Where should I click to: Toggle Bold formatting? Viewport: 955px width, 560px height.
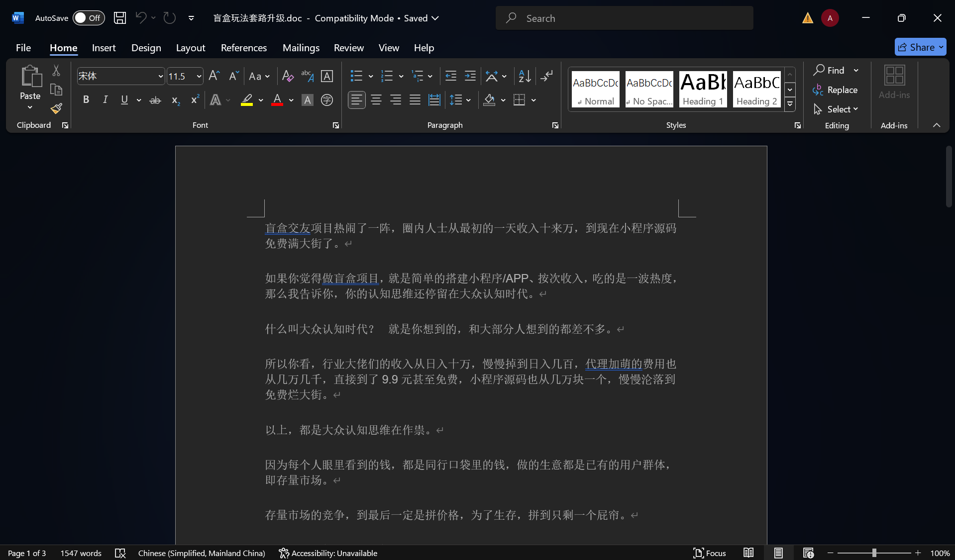86,100
